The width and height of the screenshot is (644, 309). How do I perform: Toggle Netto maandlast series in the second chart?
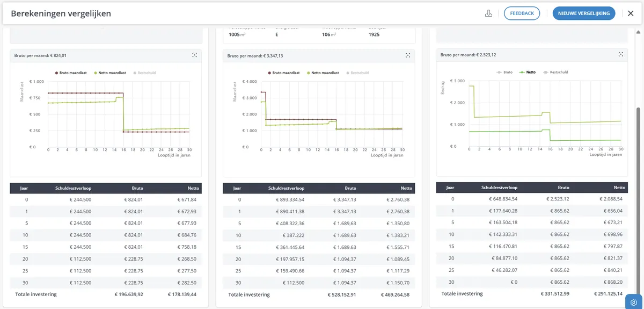click(323, 73)
